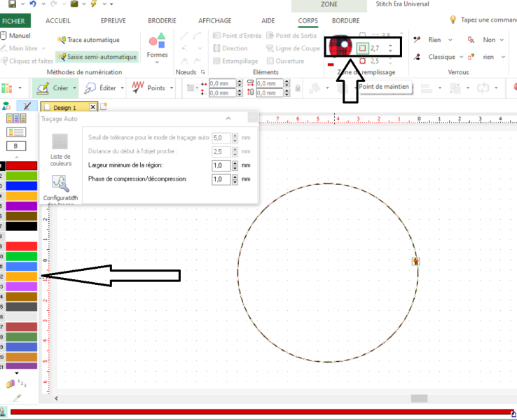The height and width of the screenshot is (420, 517).
Task: Select the Trace automatique digitizing method
Action: click(92, 40)
